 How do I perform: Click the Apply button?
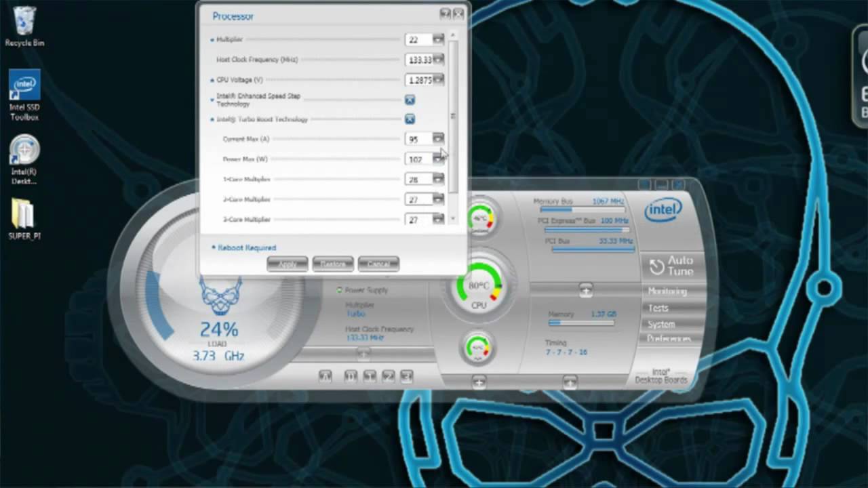pyautogui.click(x=288, y=264)
